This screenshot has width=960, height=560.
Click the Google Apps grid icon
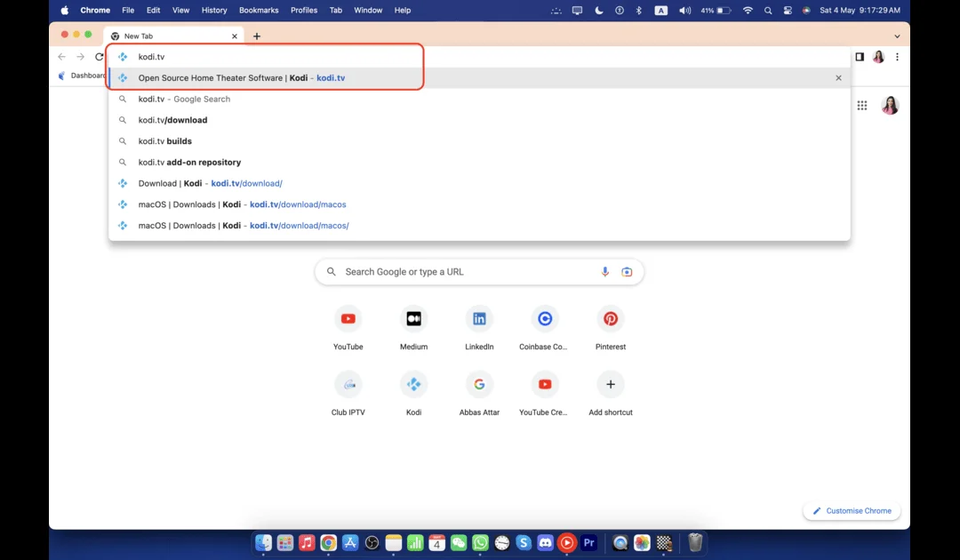click(x=862, y=105)
